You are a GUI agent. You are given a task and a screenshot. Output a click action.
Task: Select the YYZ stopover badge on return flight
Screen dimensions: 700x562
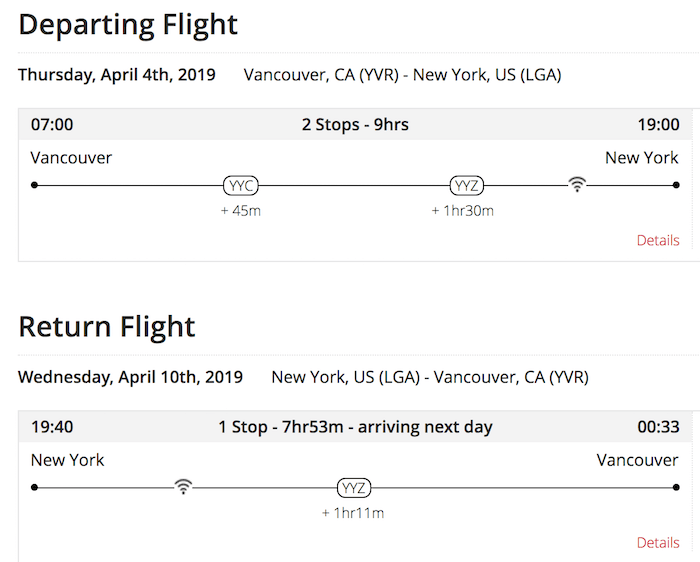tap(354, 487)
